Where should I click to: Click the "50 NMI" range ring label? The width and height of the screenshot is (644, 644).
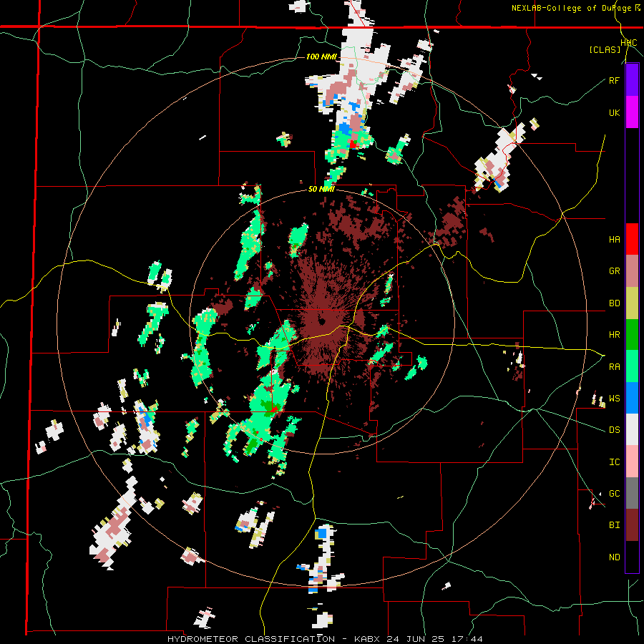[x=321, y=190]
